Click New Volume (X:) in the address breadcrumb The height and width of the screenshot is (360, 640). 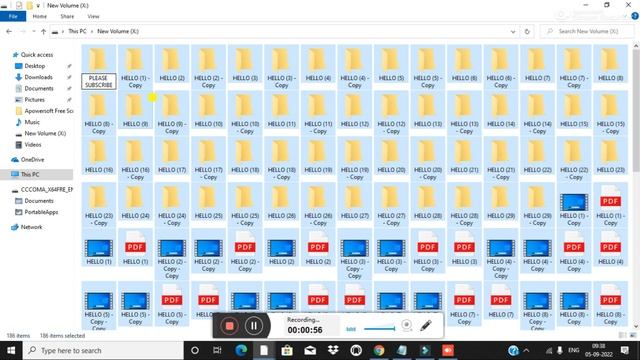click(x=118, y=31)
